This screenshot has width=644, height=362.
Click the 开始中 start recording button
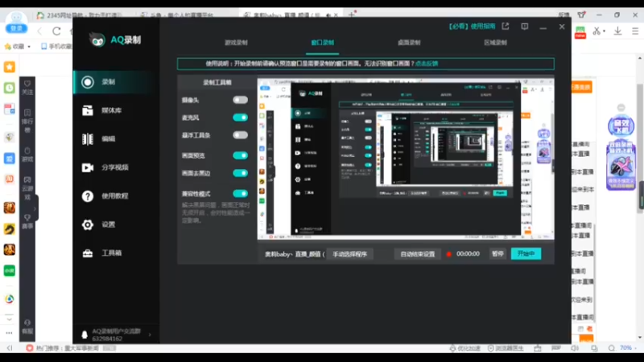(x=526, y=253)
